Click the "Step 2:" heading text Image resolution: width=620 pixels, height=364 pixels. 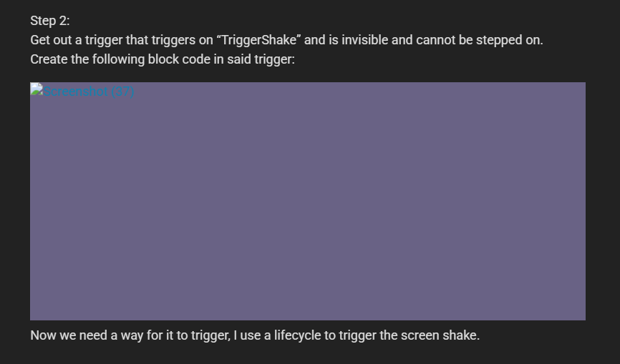[50, 21]
